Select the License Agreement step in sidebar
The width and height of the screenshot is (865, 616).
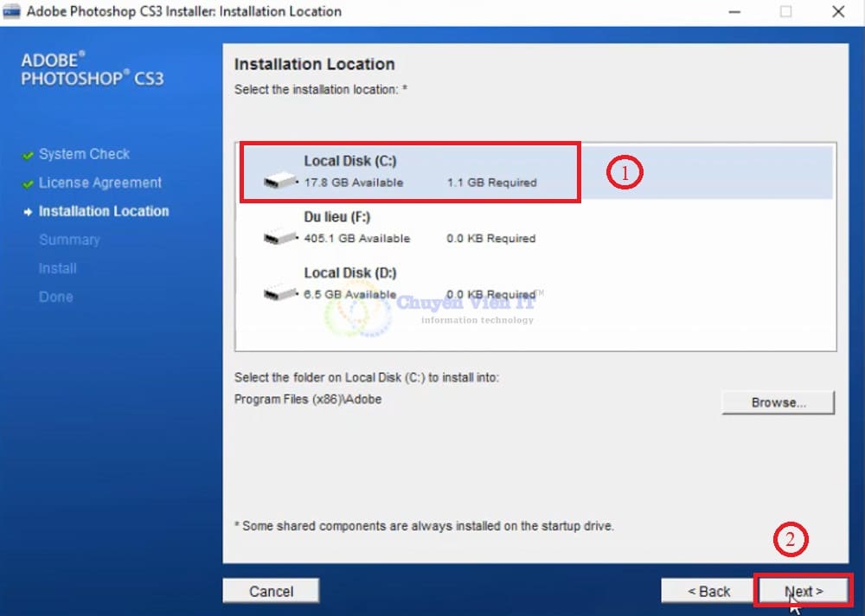tap(99, 183)
